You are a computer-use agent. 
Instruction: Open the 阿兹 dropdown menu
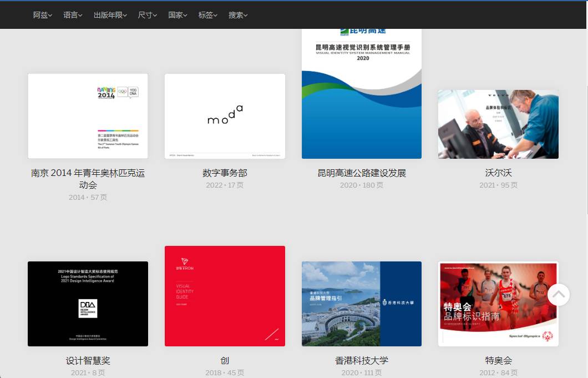pyautogui.click(x=42, y=15)
